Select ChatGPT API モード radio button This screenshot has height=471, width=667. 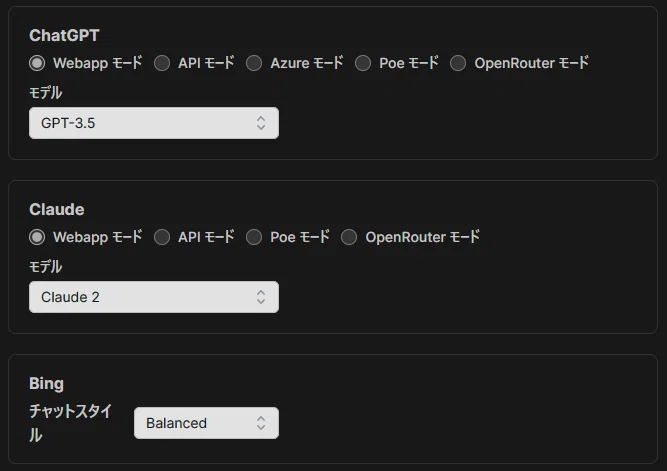click(x=162, y=63)
